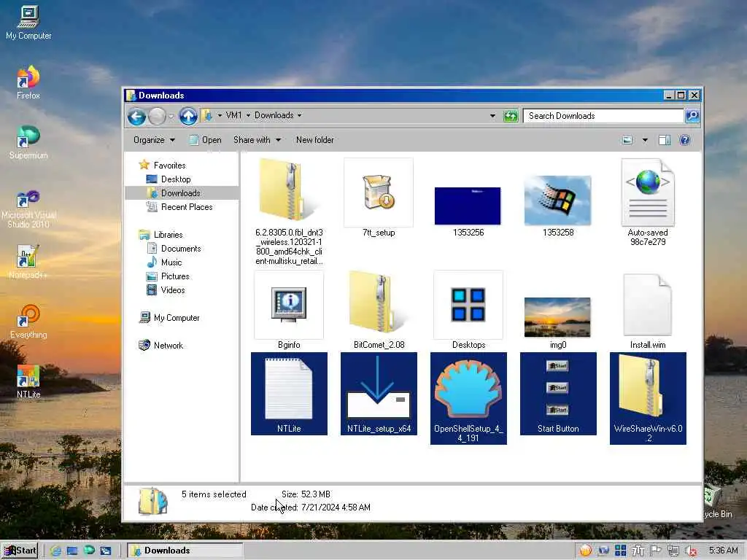
Task: Open the address bar history dropdown
Action: tap(492, 116)
